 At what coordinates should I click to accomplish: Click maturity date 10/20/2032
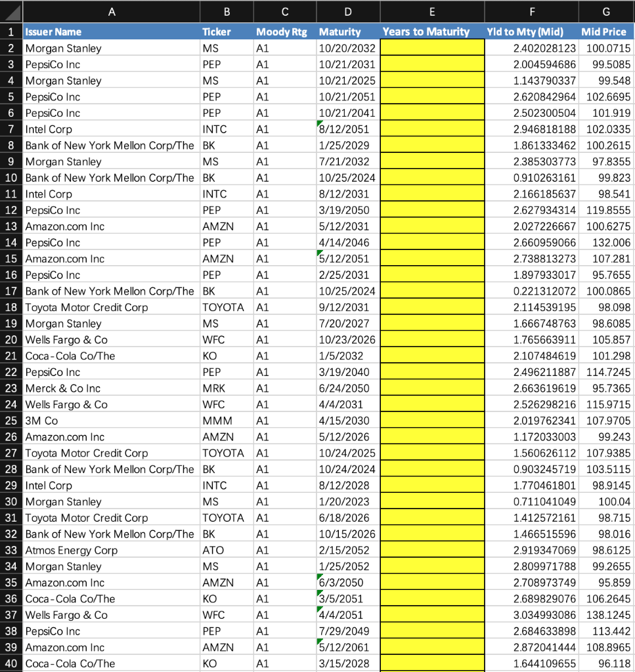point(348,48)
